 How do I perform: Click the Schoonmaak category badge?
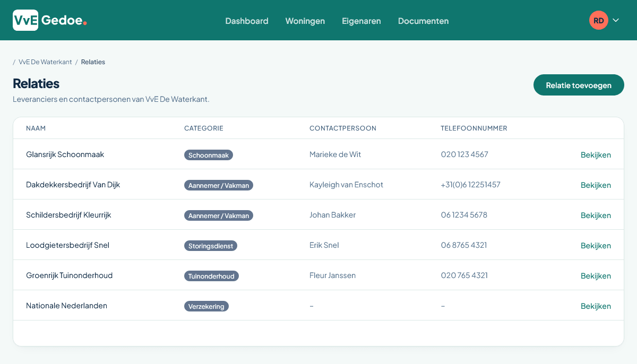tap(209, 155)
